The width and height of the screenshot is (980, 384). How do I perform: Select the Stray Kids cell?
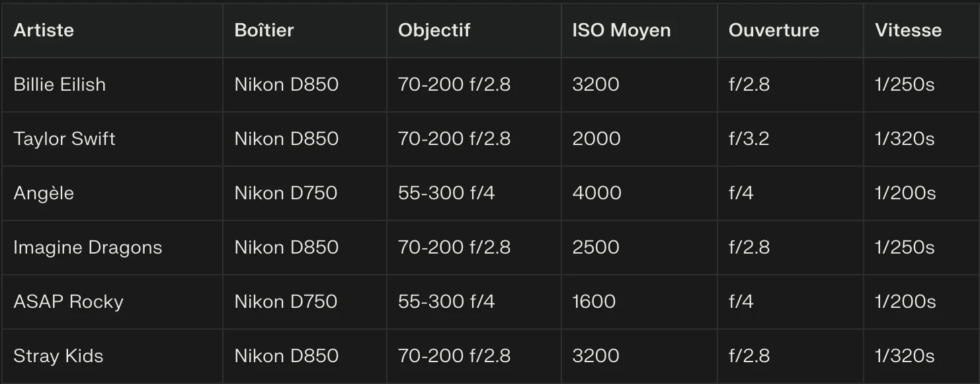tap(58, 356)
